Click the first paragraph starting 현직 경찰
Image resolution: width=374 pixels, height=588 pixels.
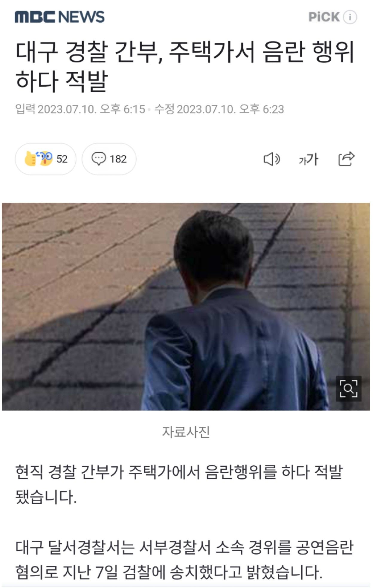click(179, 485)
